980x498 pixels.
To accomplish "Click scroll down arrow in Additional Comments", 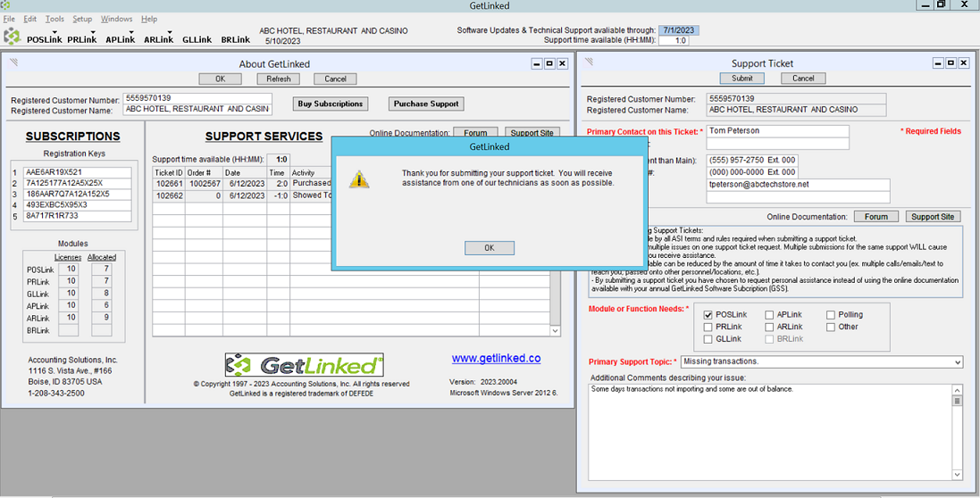I will 958,475.
